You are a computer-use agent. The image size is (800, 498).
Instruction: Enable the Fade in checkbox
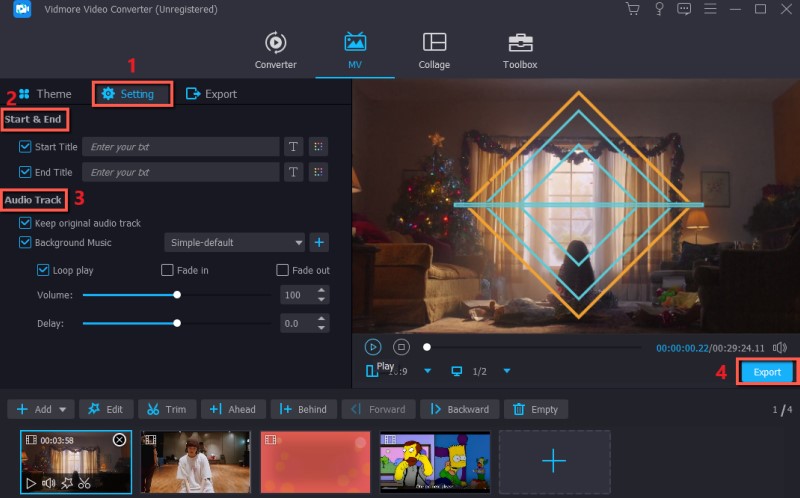tap(168, 270)
